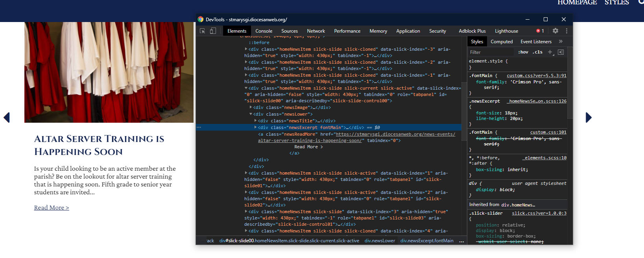Expand the newsImage div node

[251, 107]
